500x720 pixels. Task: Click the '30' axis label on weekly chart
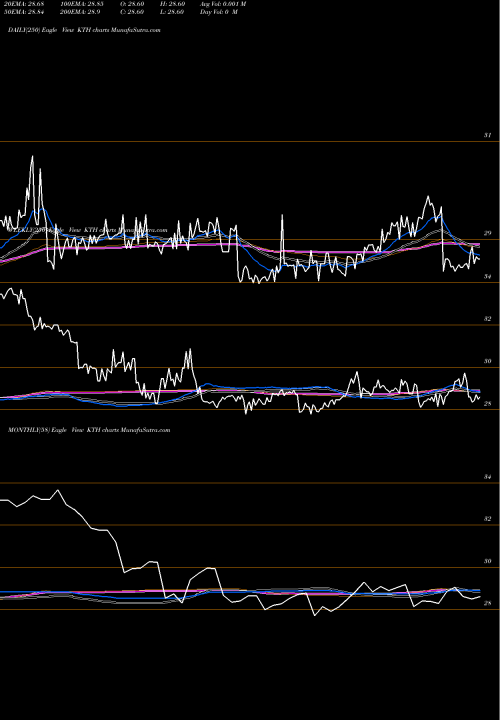pyautogui.click(x=487, y=361)
